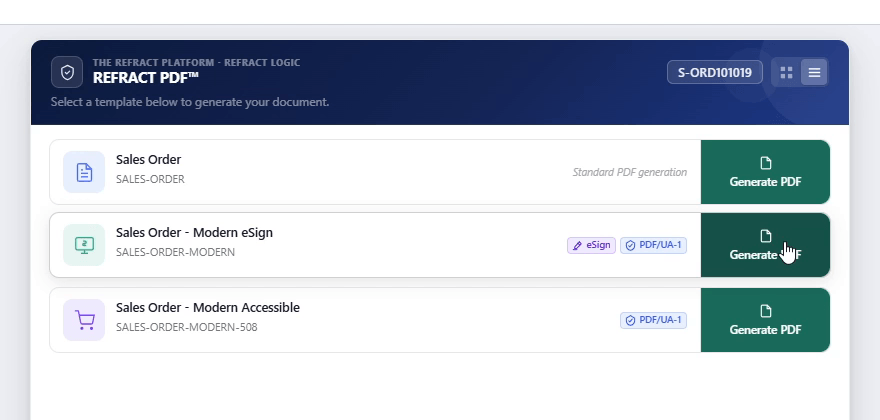Click 'THE REFRACT PLATFORM - REFRACT LOGIC' text
Screen dimensions: 880x420
(x=196, y=62)
